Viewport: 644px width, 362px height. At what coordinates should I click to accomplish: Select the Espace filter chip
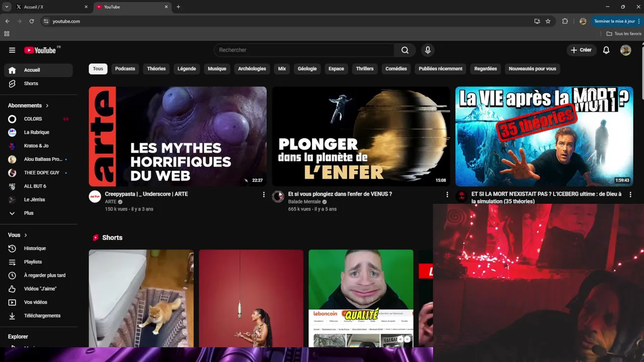(x=336, y=69)
